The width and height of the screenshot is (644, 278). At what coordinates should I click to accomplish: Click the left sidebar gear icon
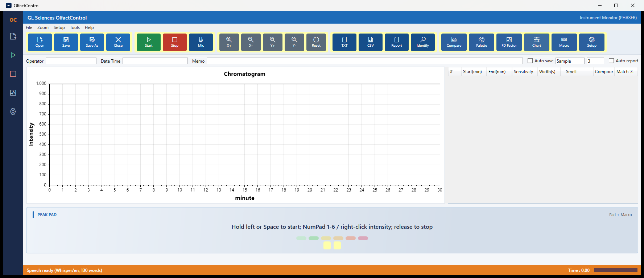pyautogui.click(x=13, y=111)
